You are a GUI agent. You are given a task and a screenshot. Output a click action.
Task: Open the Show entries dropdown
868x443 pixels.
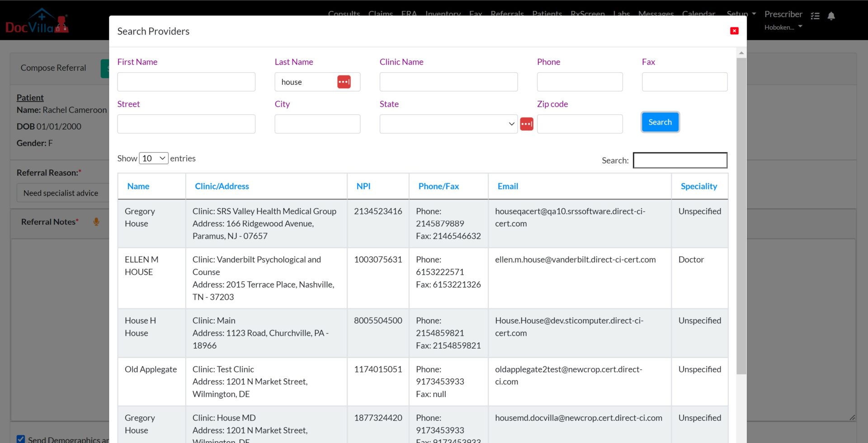pyautogui.click(x=154, y=158)
